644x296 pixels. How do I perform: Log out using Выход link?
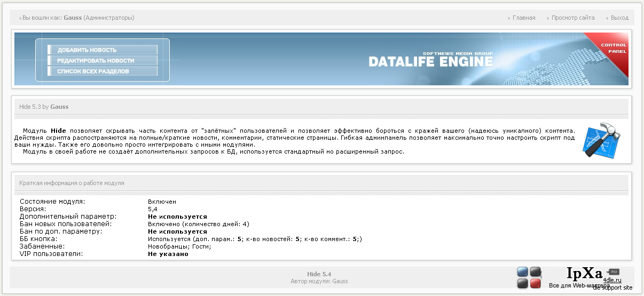click(619, 18)
